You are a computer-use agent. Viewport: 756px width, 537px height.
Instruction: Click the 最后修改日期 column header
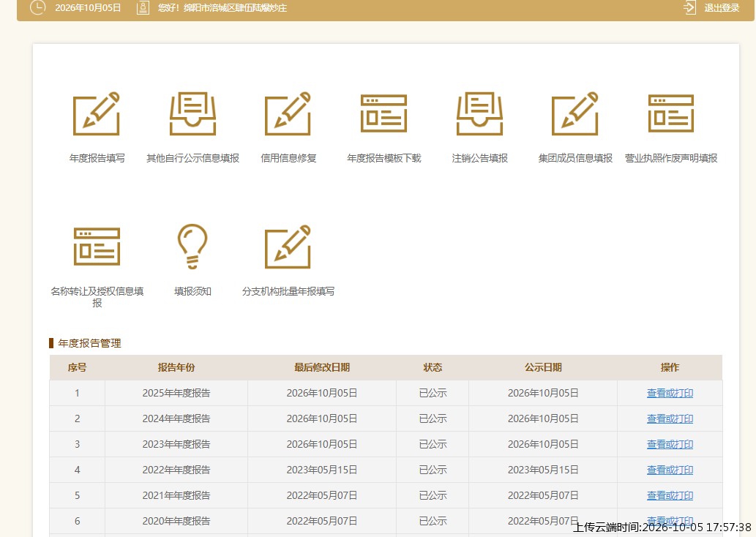pos(321,367)
